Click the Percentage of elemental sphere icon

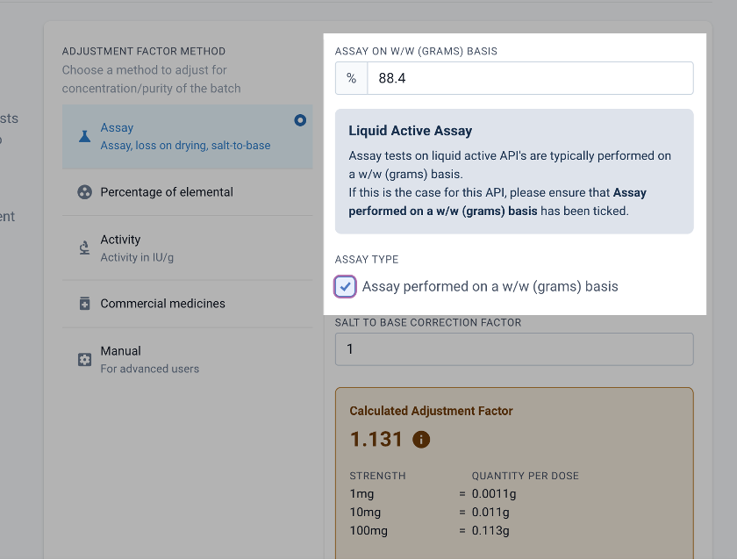pyautogui.click(x=83, y=191)
